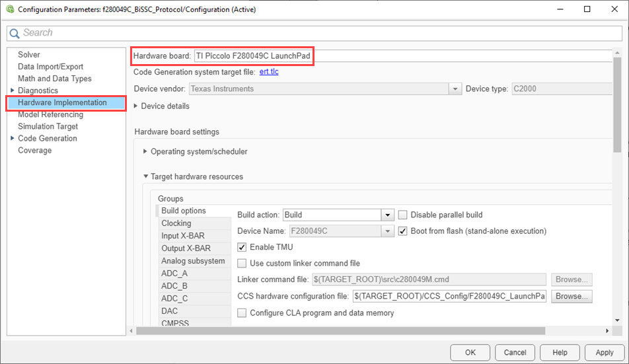Click Browse next to Linker command file
This screenshot has width=629, height=364.
pyautogui.click(x=572, y=279)
